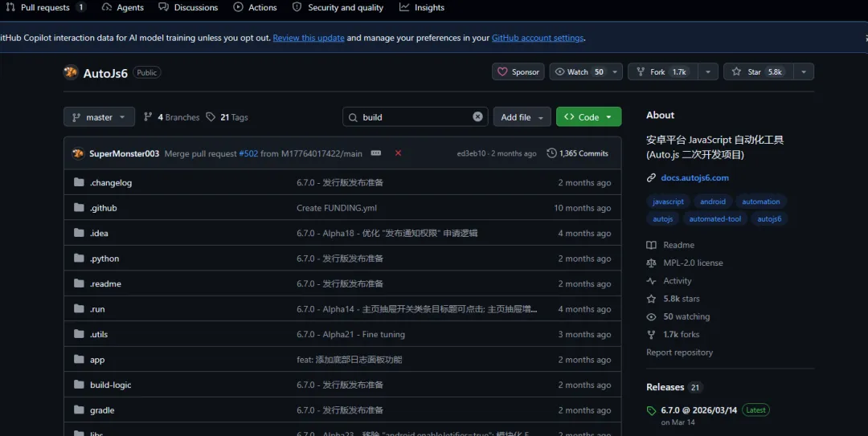Screen dimensions: 868x436
Task: Click SuperMonster003 avatar in commit row
Action: [x=78, y=153]
